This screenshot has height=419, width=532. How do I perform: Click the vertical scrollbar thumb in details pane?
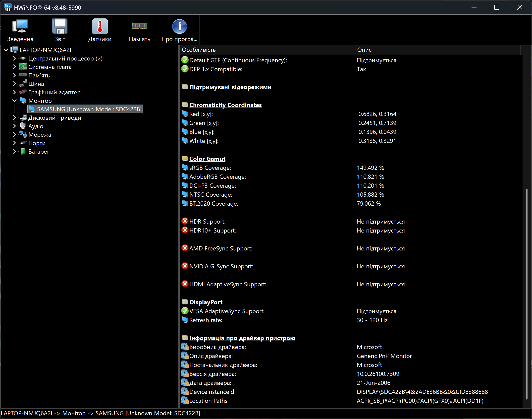(527, 295)
